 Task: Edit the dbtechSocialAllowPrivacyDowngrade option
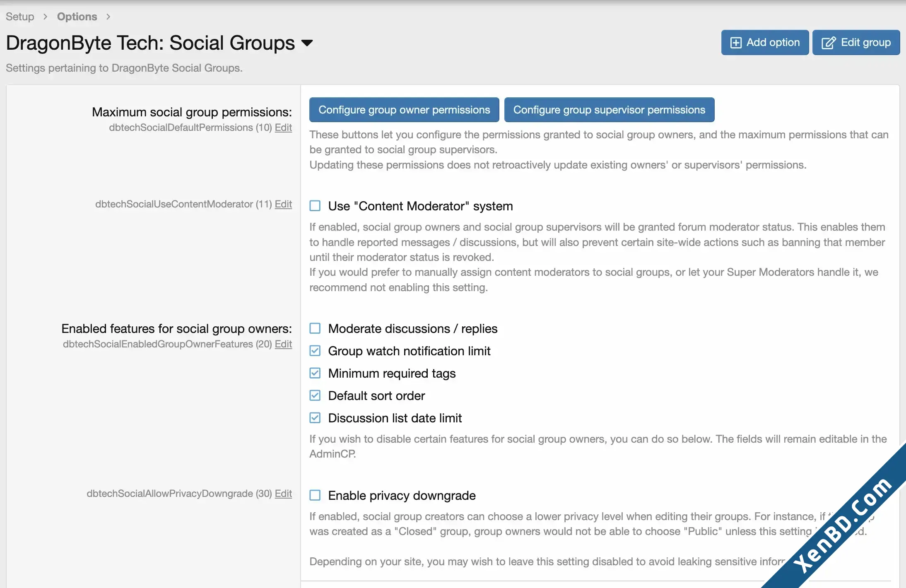(283, 494)
